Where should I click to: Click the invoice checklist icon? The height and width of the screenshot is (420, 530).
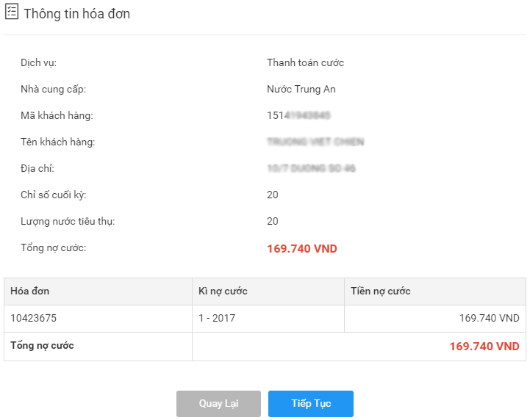tap(12, 12)
